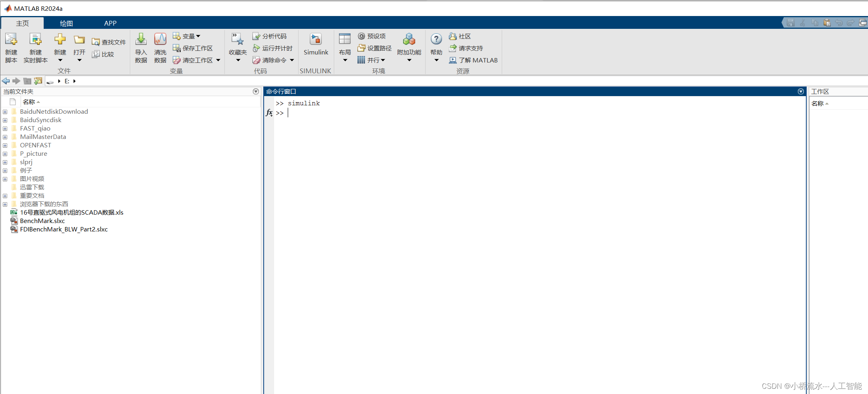Click the fx function browser icon
Screen dimensions: 868x394
[x=269, y=113]
